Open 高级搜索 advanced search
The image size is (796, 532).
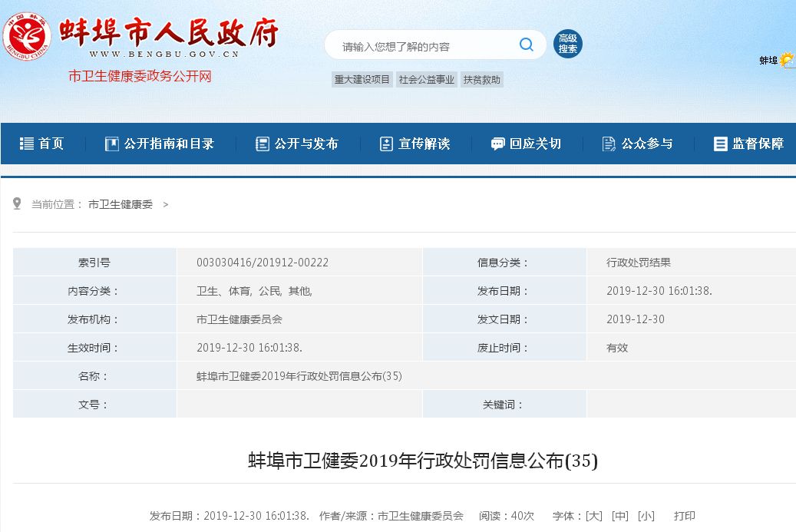(x=566, y=45)
